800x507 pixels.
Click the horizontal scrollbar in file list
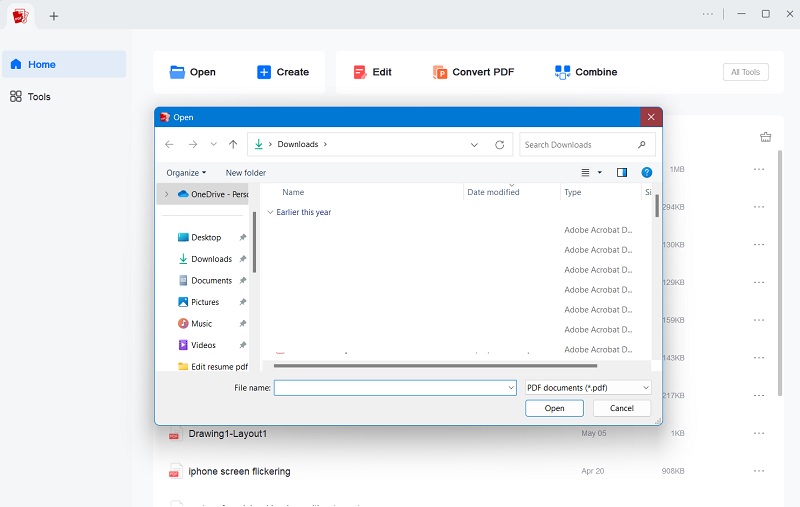[x=435, y=365]
